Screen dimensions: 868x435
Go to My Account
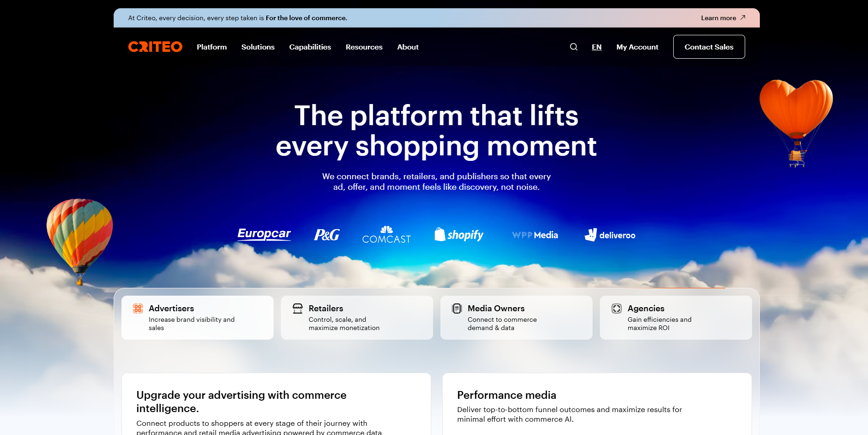[637, 47]
